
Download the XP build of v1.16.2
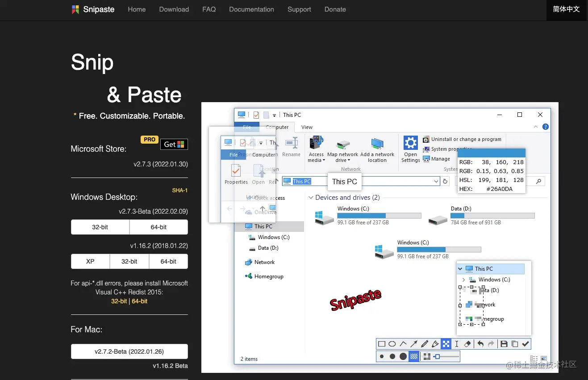coord(90,261)
